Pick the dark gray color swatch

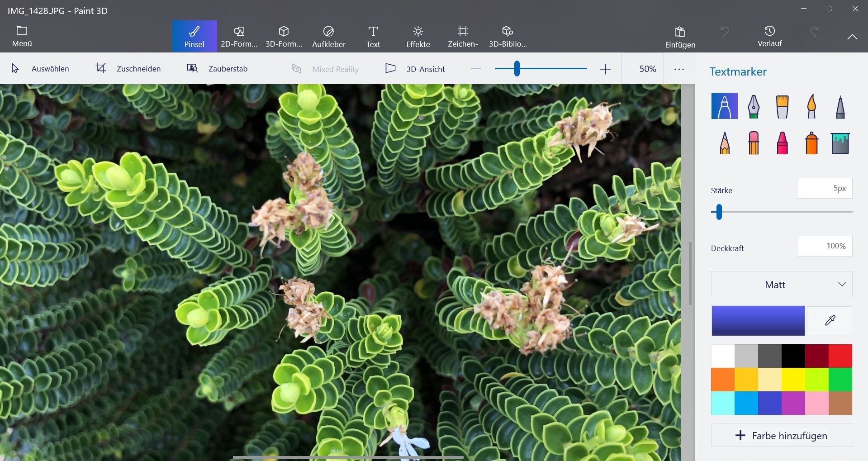pos(770,356)
